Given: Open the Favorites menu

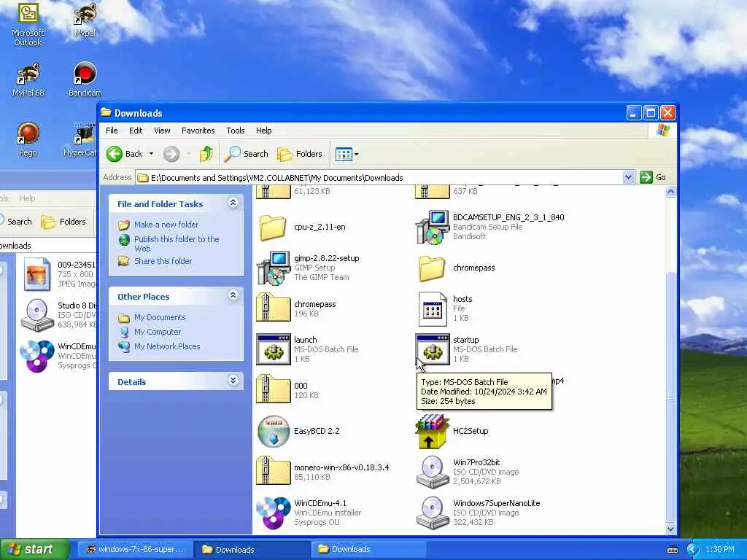Looking at the screenshot, I should 198,131.
